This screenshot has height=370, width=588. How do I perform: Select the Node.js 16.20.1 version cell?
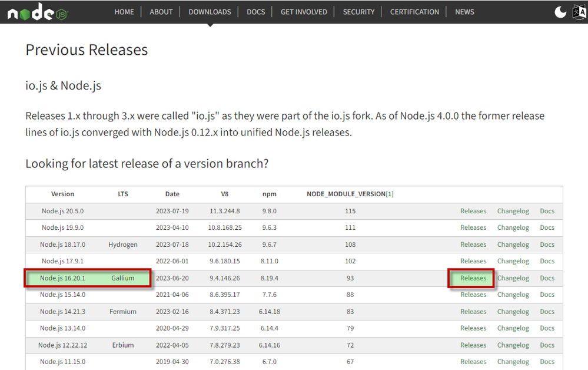pos(62,278)
